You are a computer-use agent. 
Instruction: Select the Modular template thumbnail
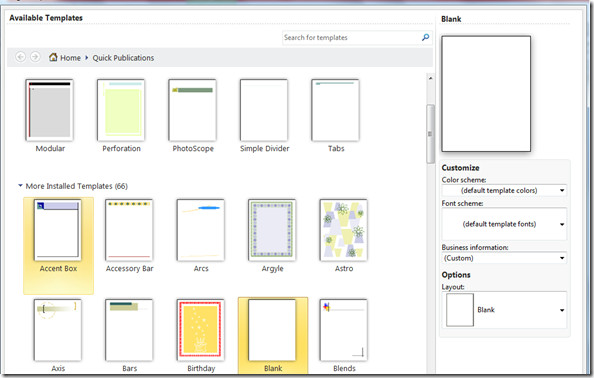49,110
